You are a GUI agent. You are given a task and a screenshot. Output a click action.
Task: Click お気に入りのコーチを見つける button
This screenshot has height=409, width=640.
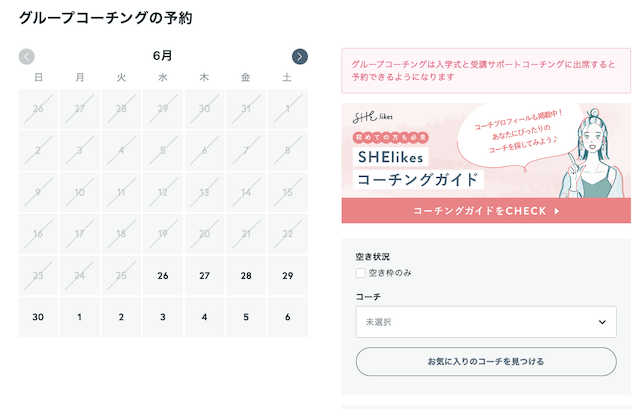click(x=485, y=361)
